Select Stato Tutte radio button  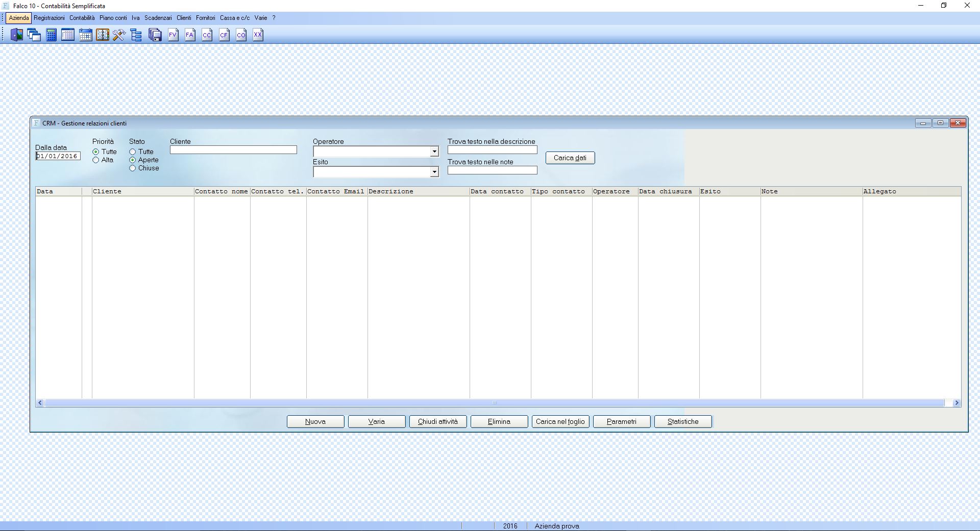click(x=133, y=152)
